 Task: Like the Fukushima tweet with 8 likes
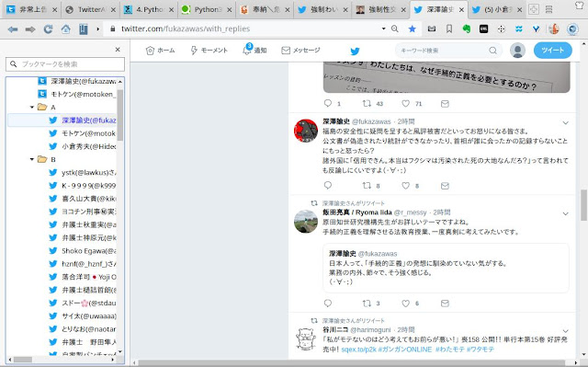point(406,186)
